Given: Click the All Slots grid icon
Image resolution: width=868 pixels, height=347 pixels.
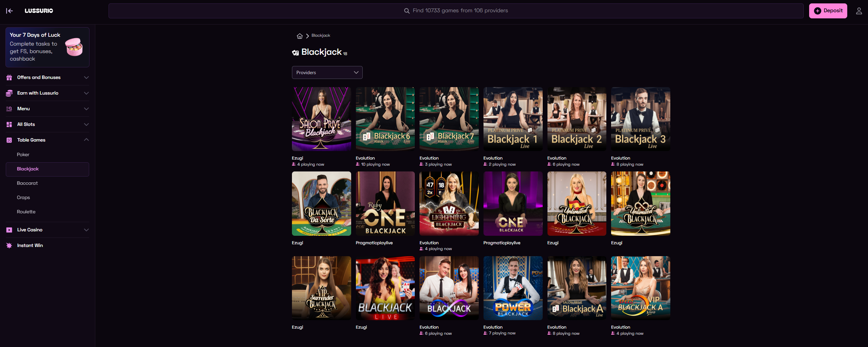Looking at the screenshot, I should coord(9,125).
